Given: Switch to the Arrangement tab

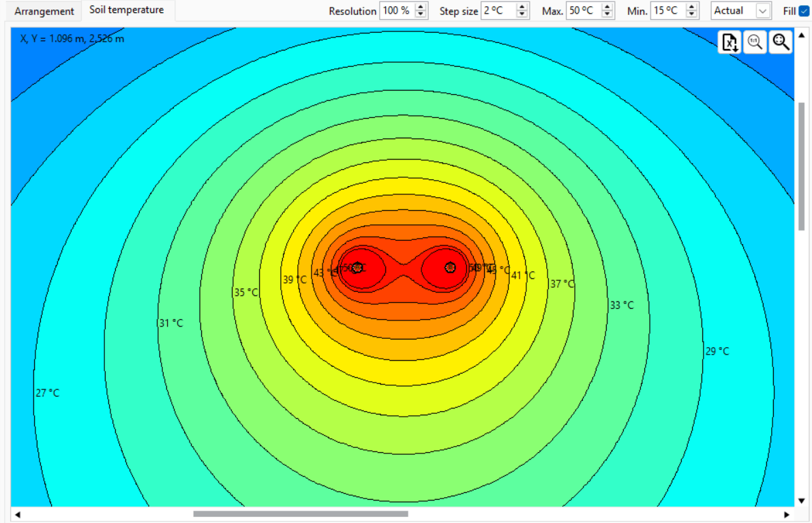Looking at the screenshot, I should (x=43, y=11).
